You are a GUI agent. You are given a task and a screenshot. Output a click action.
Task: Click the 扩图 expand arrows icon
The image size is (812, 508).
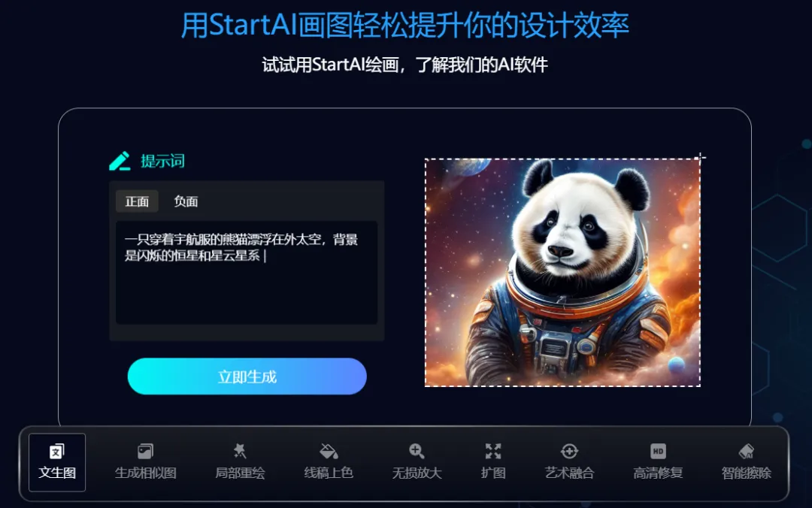[x=493, y=452]
